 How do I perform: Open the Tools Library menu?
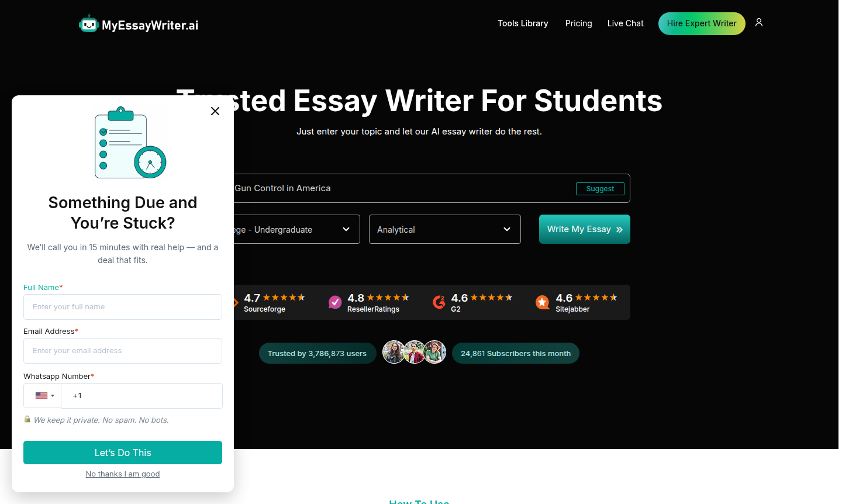point(523,23)
